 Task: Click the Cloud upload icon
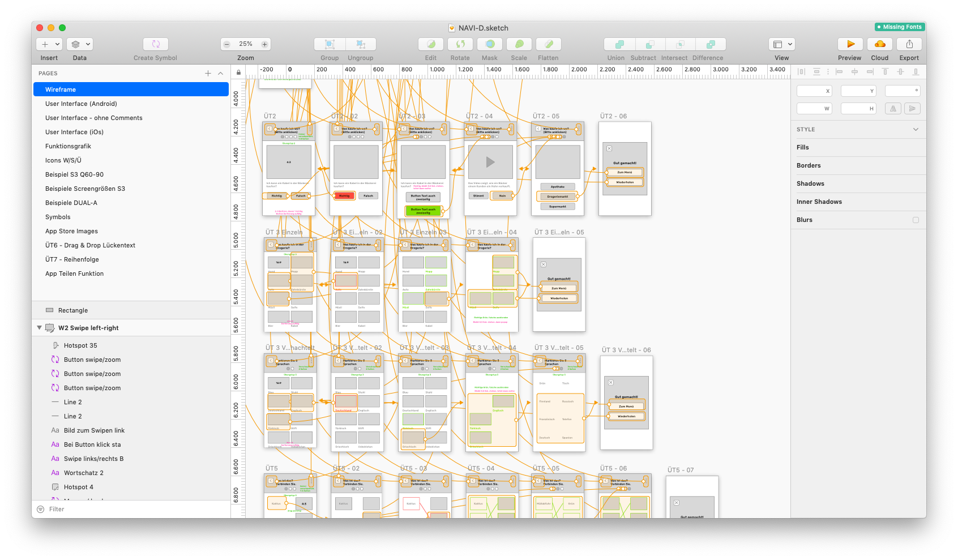point(880,44)
